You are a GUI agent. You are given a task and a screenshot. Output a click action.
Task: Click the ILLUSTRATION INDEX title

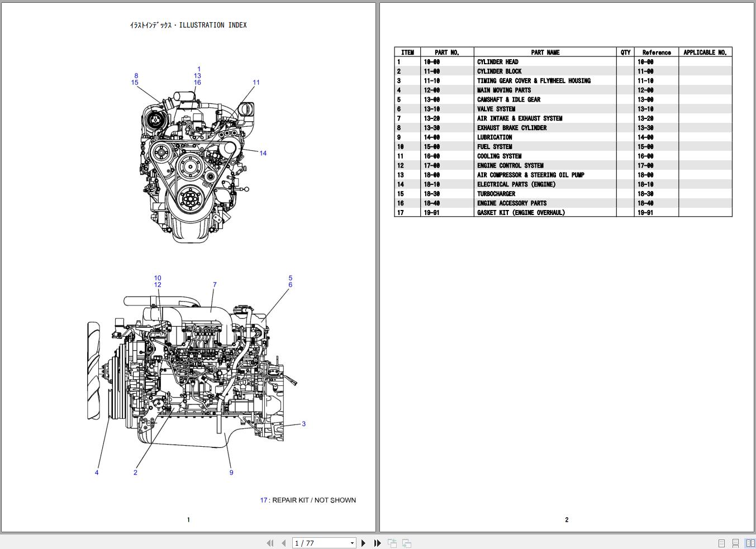coord(188,25)
